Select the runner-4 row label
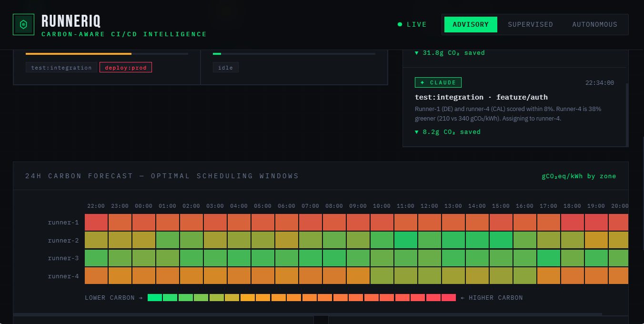 tap(63, 276)
